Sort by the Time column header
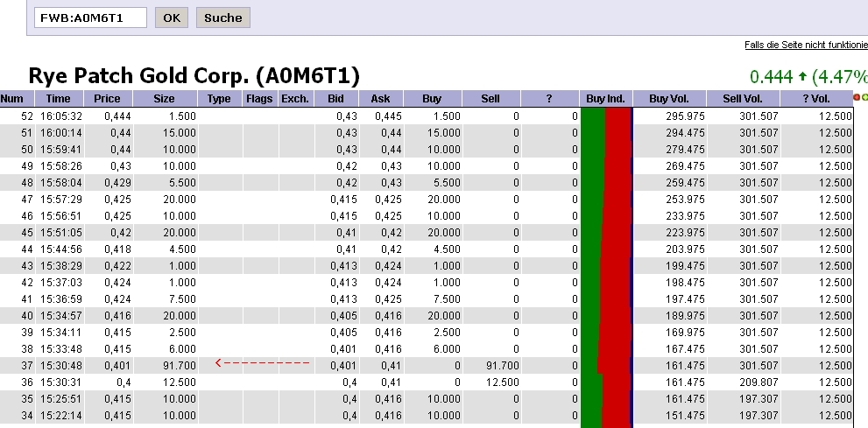Image resolution: width=868 pixels, height=428 pixels. point(59,99)
